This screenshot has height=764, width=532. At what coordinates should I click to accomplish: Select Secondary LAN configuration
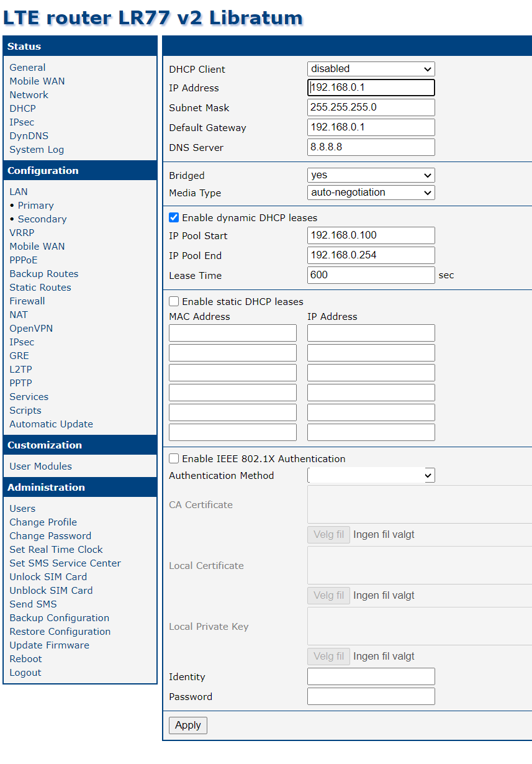(42, 219)
